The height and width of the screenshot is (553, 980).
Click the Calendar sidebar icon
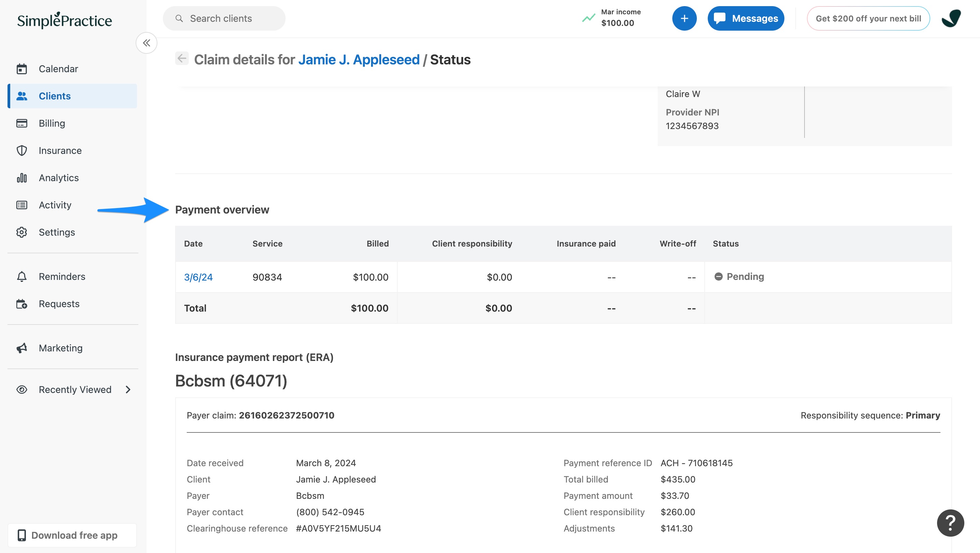click(x=22, y=69)
